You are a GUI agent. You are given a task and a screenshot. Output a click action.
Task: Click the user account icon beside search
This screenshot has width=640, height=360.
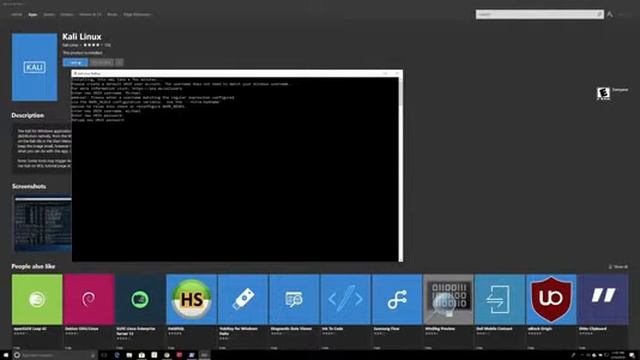pyautogui.click(x=610, y=14)
